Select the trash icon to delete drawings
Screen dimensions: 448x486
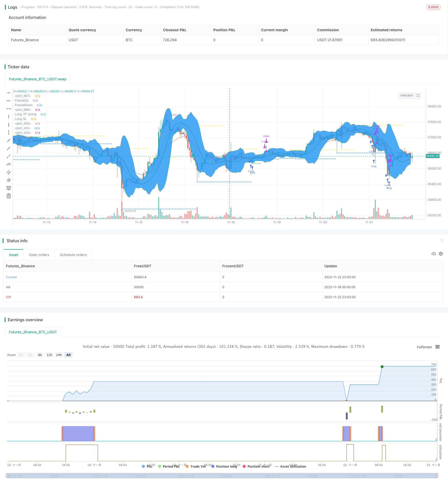click(9, 196)
